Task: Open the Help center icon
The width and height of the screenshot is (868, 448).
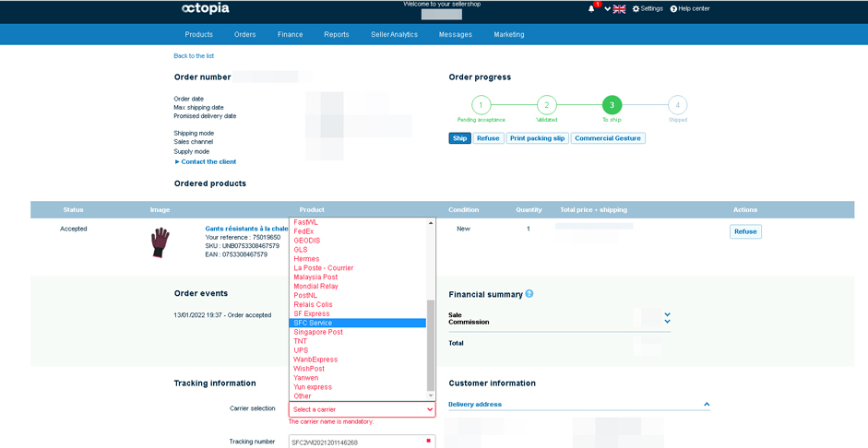Action: (673, 9)
